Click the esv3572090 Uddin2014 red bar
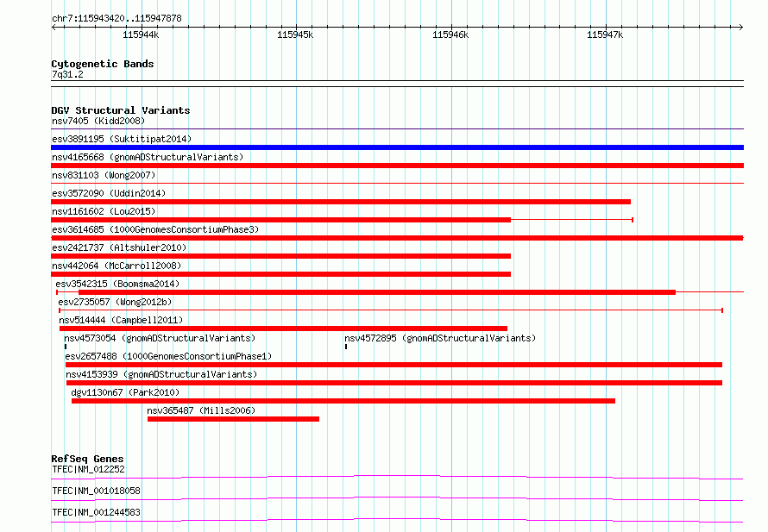 point(341,202)
